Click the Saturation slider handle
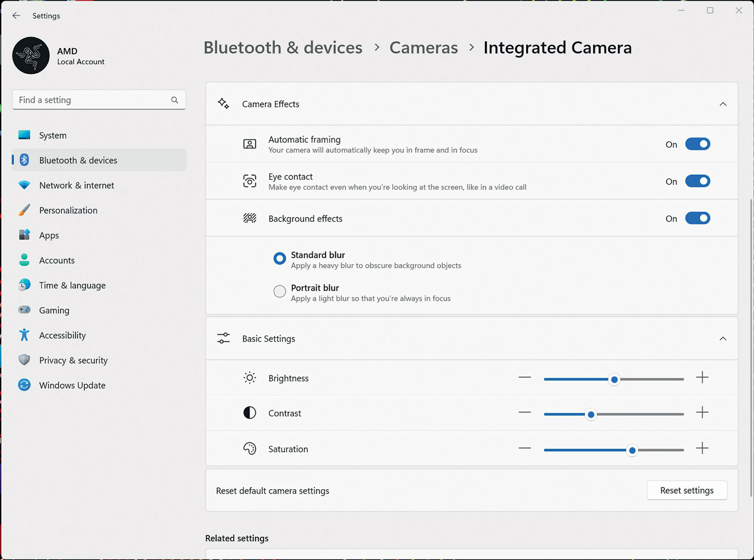Image resolution: width=754 pixels, height=560 pixels. pos(632,451)
